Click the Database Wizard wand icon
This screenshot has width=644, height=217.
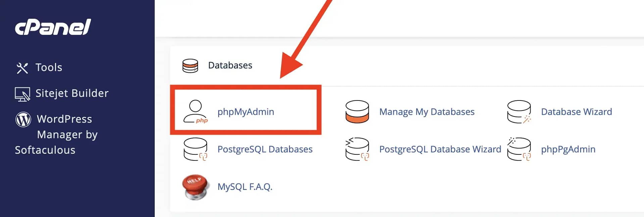coord(519,112)
